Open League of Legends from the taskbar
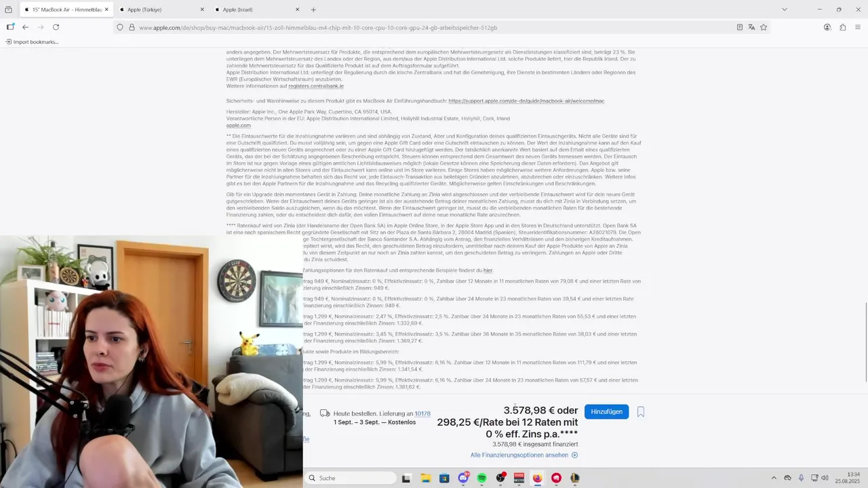 (x=574, y=478)
